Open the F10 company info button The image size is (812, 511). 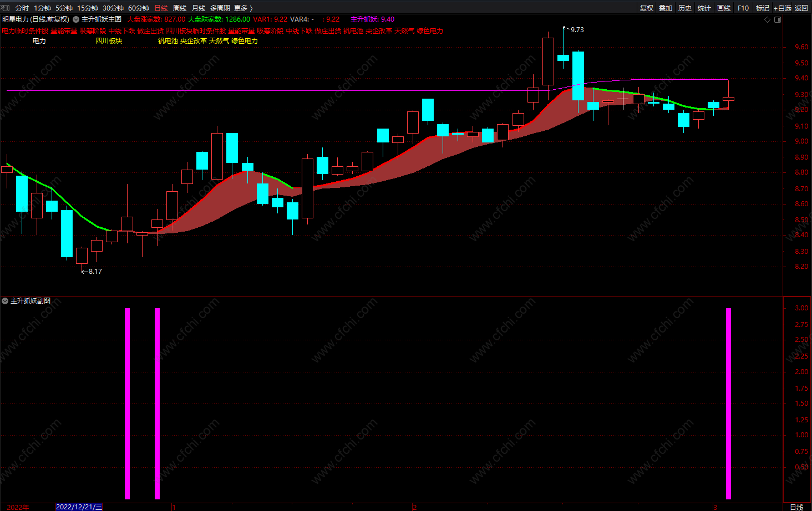[743, 8]
